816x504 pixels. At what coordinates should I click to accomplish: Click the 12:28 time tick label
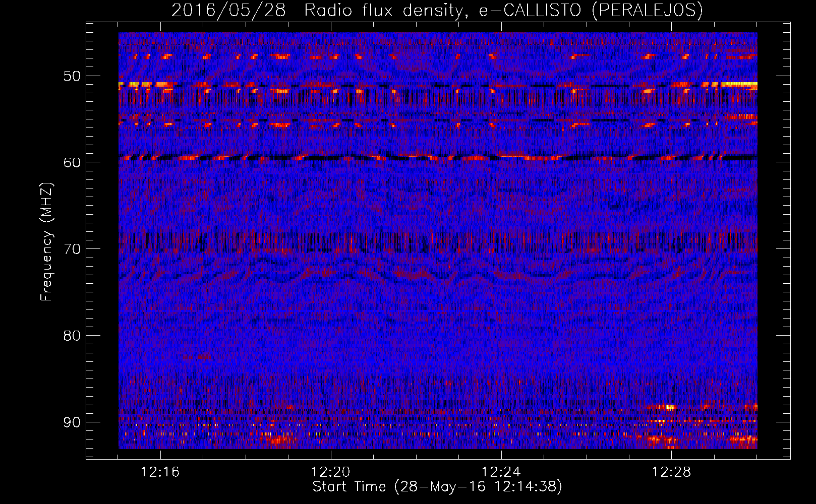tap(671, 472)
